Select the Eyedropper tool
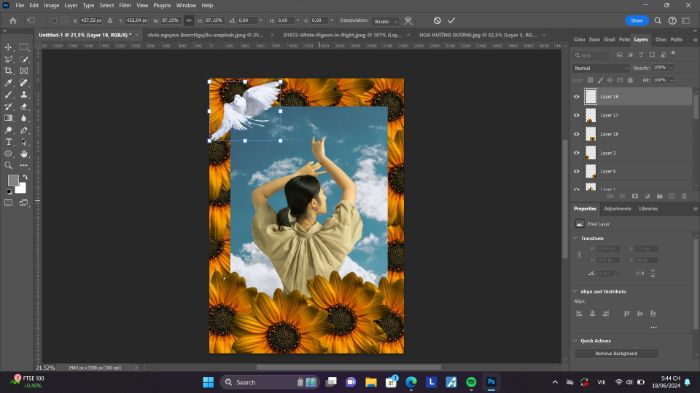This screenshot has height=393, width=700. pos(8,83)
